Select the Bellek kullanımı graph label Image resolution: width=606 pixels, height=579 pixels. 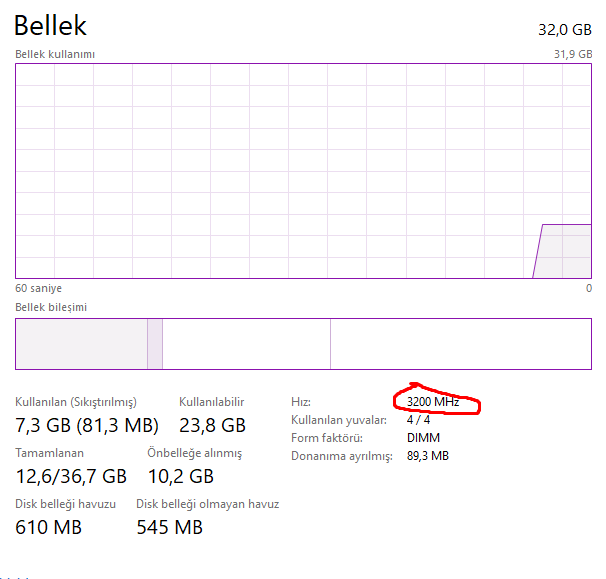click(x=55, y=54)
